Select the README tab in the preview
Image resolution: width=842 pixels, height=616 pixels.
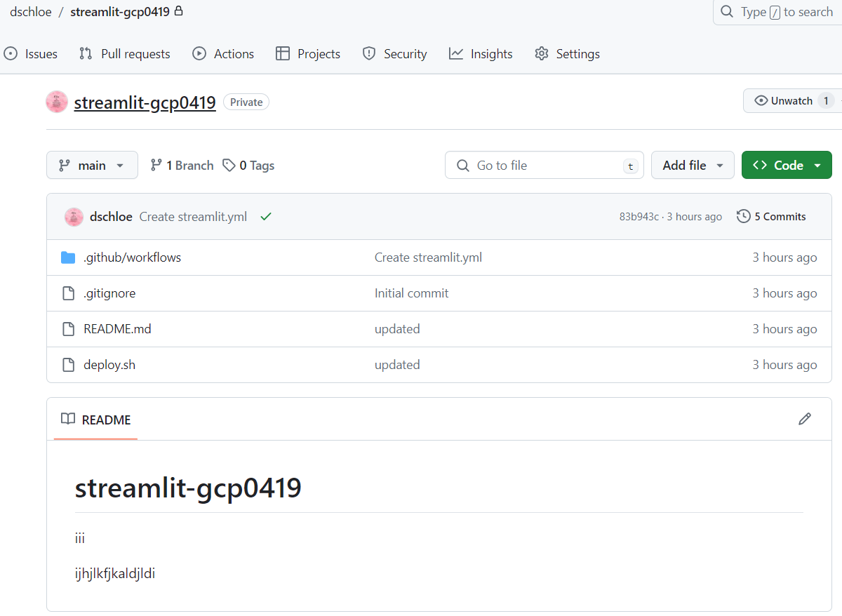coord(95,420)
